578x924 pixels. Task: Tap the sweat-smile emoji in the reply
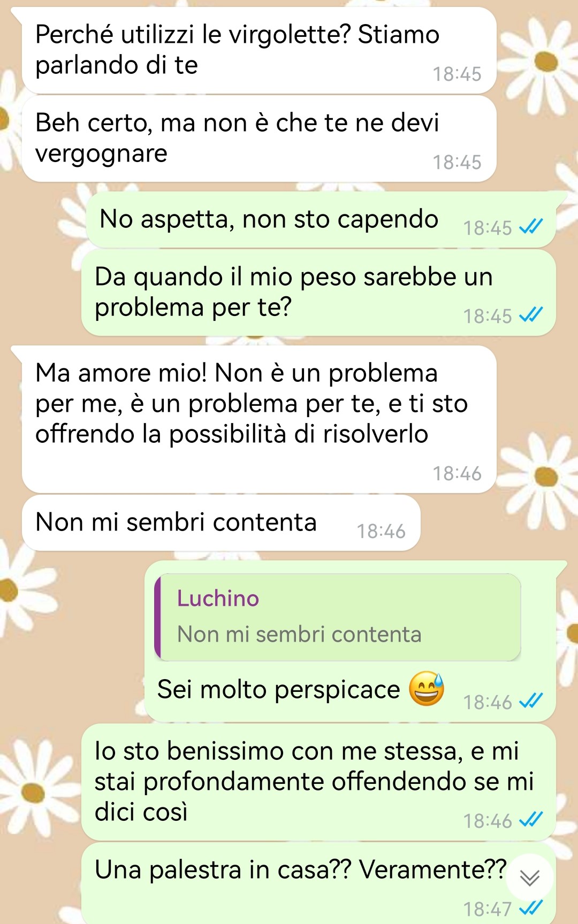[x=427, y=689]
